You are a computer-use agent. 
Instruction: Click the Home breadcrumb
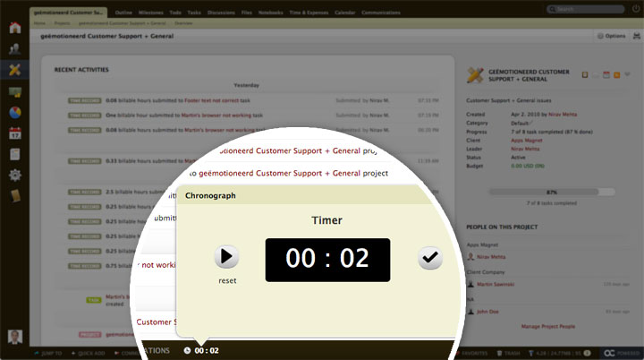coord(39,23)
